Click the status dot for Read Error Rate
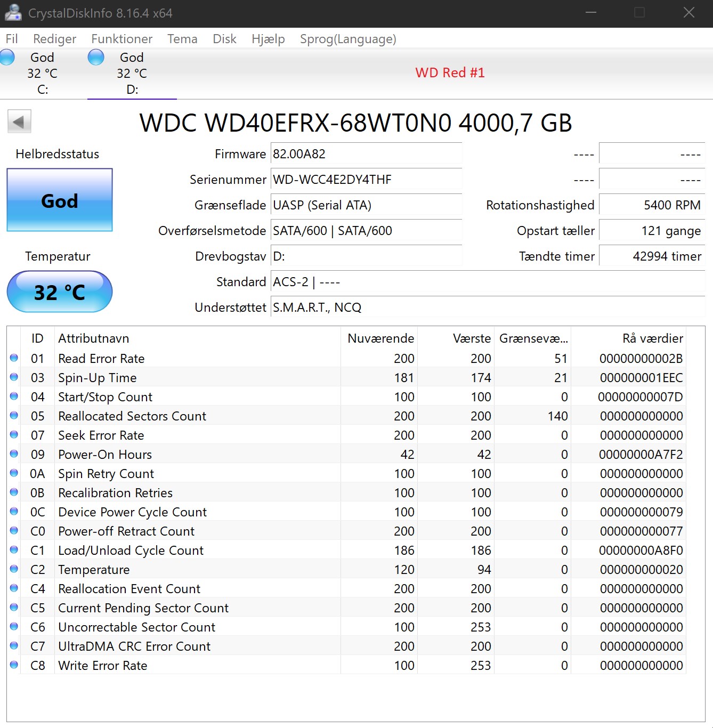 14,358
